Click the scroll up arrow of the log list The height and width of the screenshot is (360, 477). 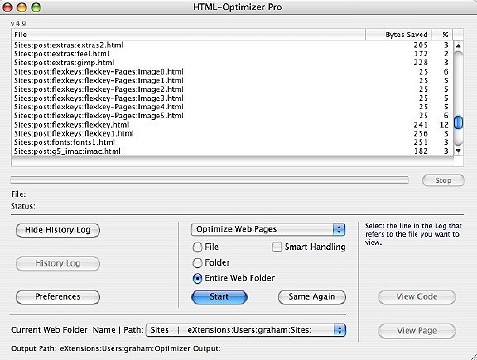click(x=458, y=45)
